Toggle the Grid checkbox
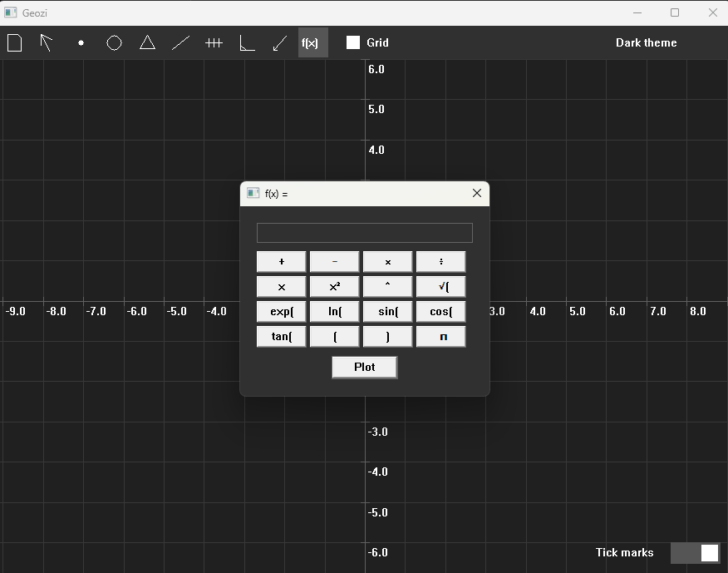 [353, 42]
